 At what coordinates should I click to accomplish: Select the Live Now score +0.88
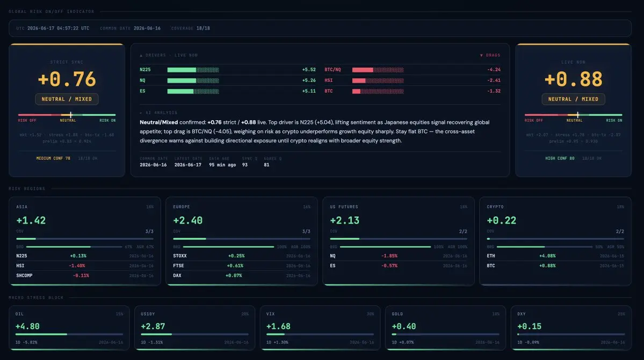tap(573, 79)
